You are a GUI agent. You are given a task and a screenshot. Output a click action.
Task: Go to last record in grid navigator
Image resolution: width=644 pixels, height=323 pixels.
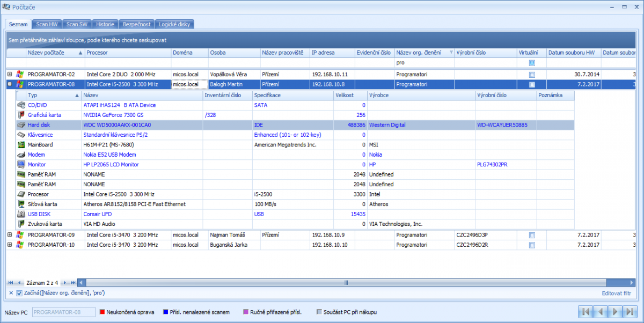coord(72,282)
